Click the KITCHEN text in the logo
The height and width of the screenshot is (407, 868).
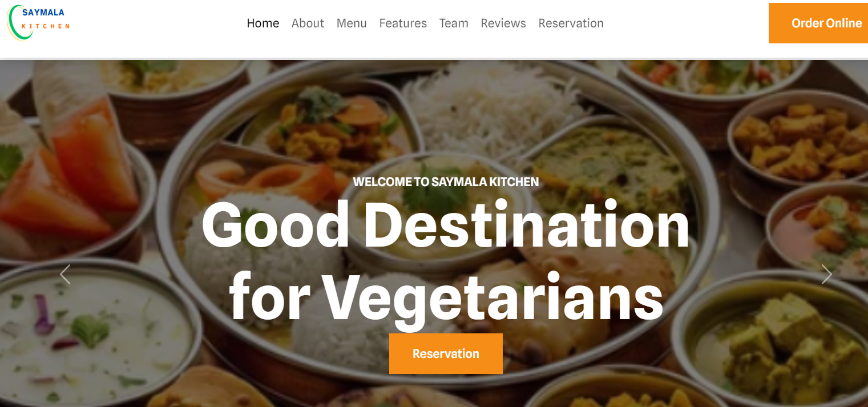(46, 26)
